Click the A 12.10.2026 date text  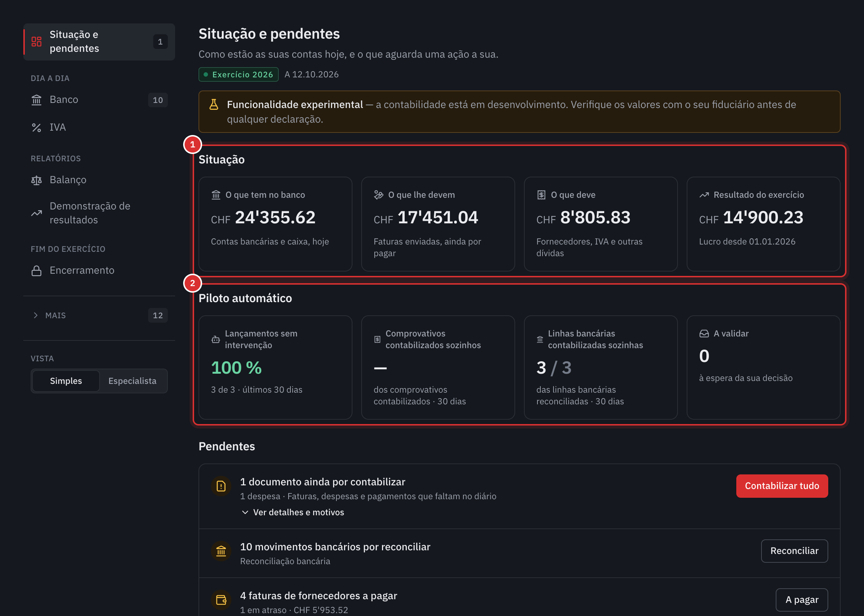(312, 74)
